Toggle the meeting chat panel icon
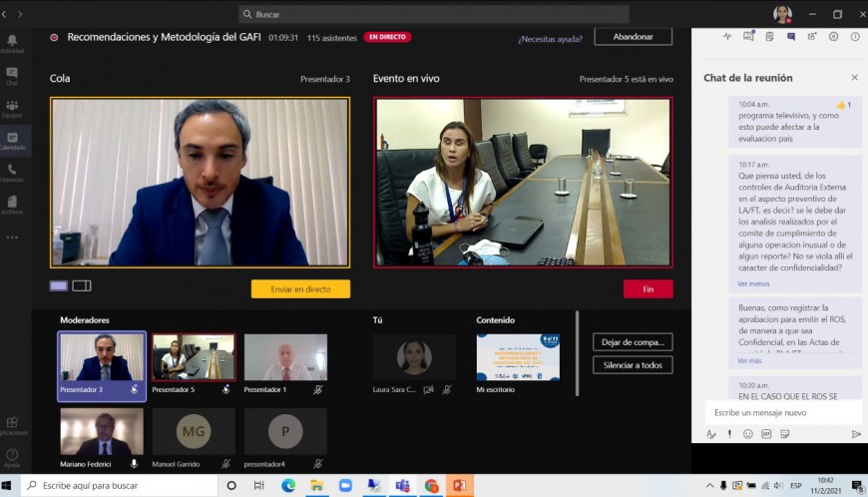 point(791,37)
